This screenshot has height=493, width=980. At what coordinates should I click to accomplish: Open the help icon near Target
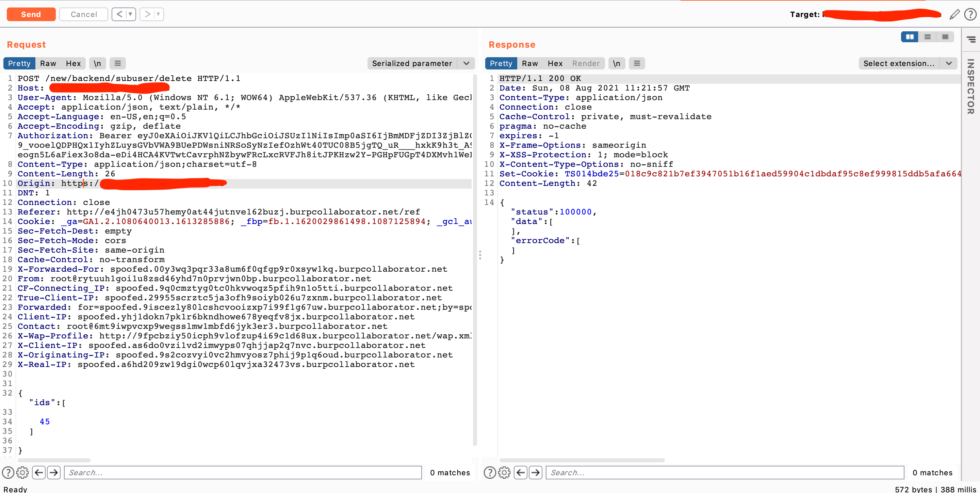(970, 14)
